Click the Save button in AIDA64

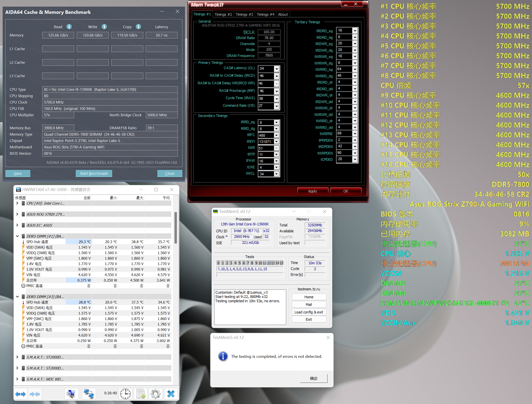tap(18, 173)
